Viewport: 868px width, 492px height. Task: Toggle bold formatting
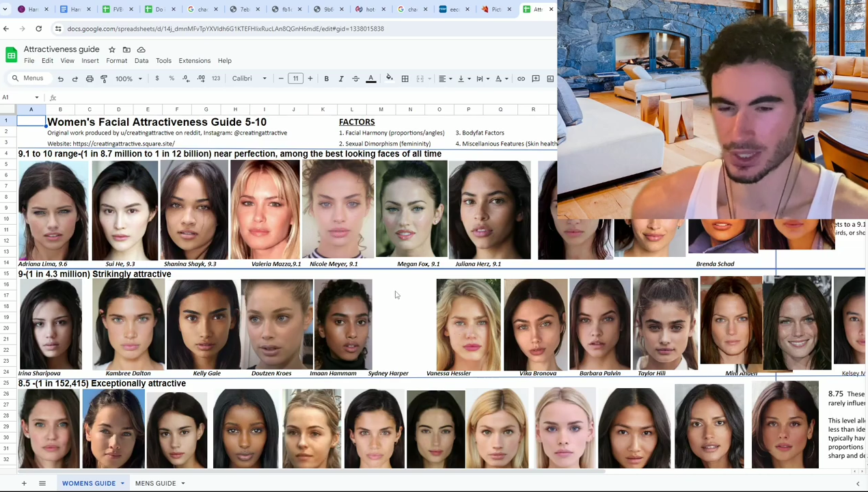327,79
